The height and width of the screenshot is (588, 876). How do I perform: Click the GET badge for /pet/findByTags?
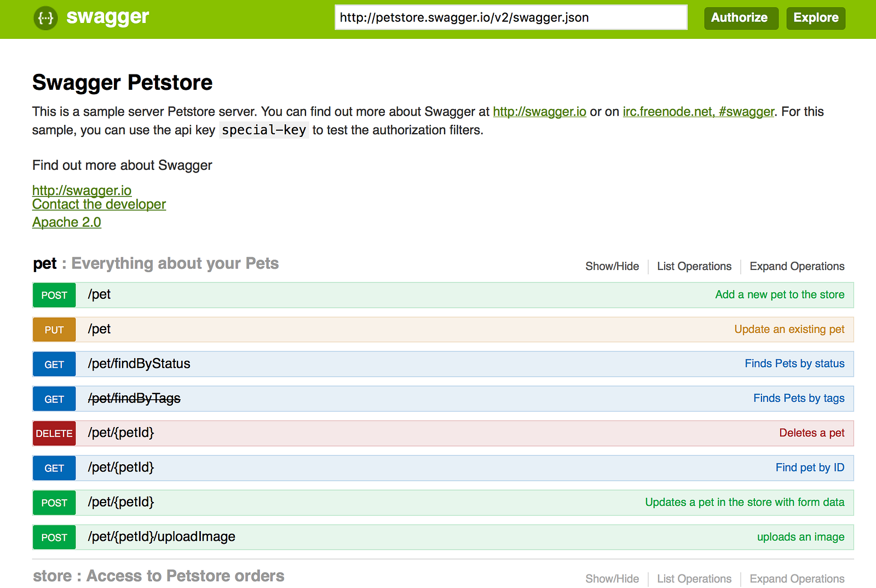click(54, 399)
